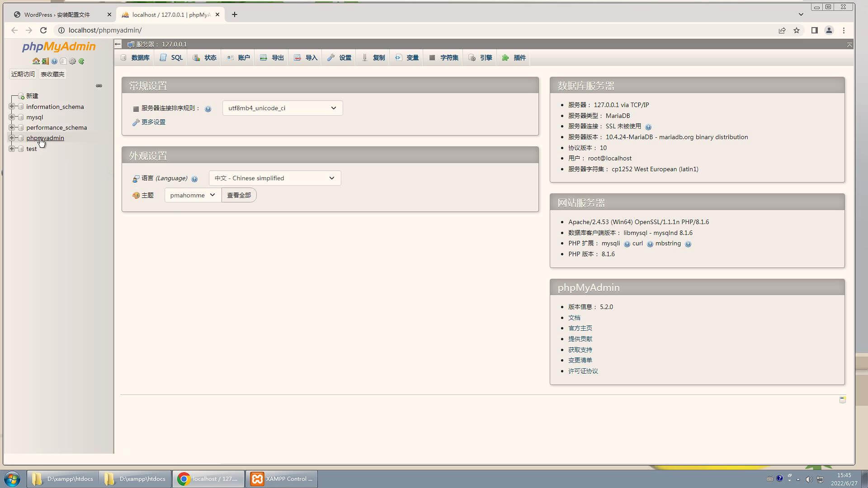Click the mysql database cylinder icon

point(20,117)
